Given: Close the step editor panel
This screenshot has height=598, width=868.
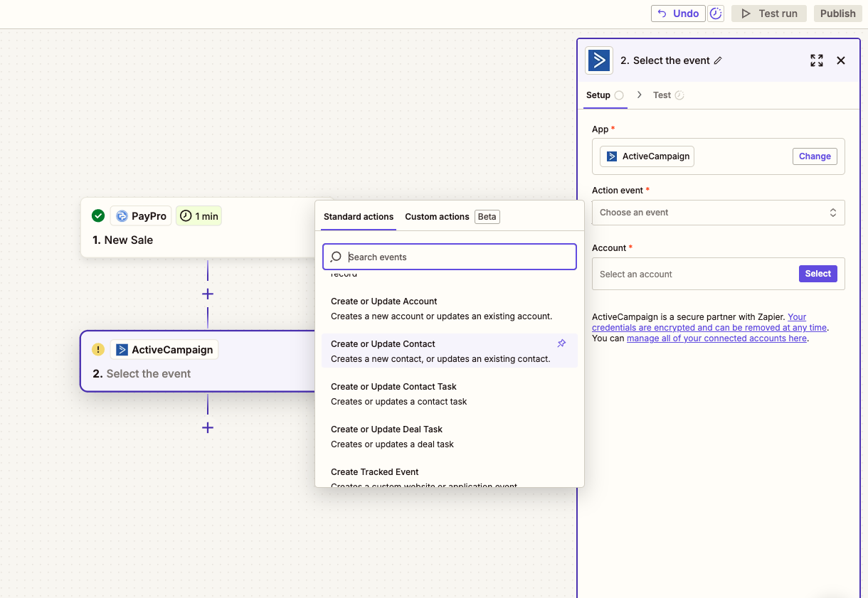Looking at the screenshot, I should point(841,60).
